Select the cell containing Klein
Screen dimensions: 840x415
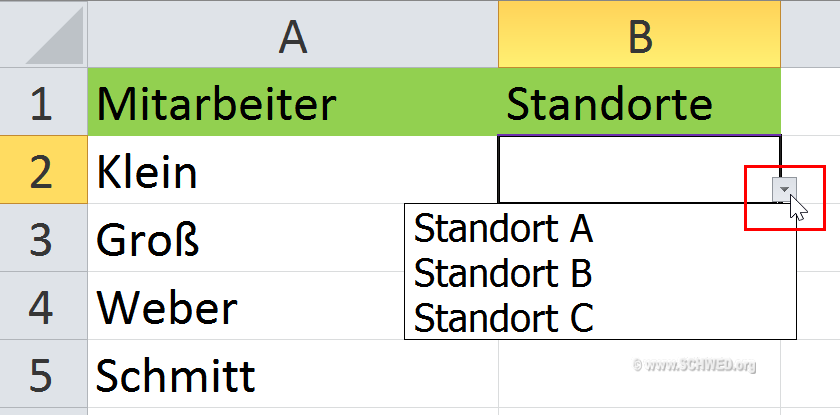pyautogui.click(x=292, y=172)
